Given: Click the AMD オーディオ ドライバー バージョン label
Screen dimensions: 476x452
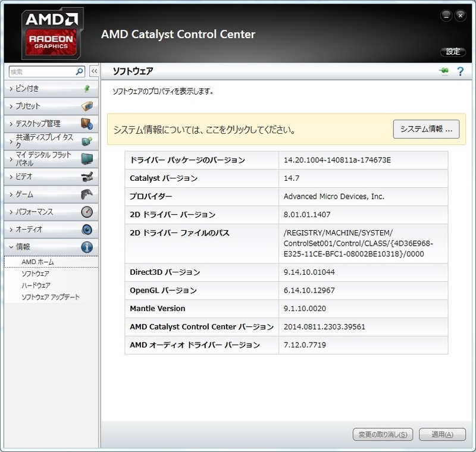Looking at the screenshot, I should (x=195, y=345).
